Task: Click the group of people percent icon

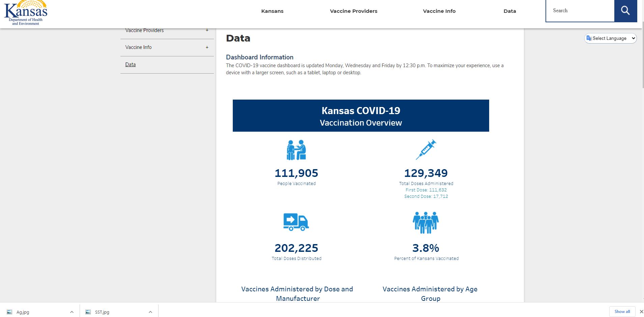Action: pyautogui.click(x=425, y=222)
